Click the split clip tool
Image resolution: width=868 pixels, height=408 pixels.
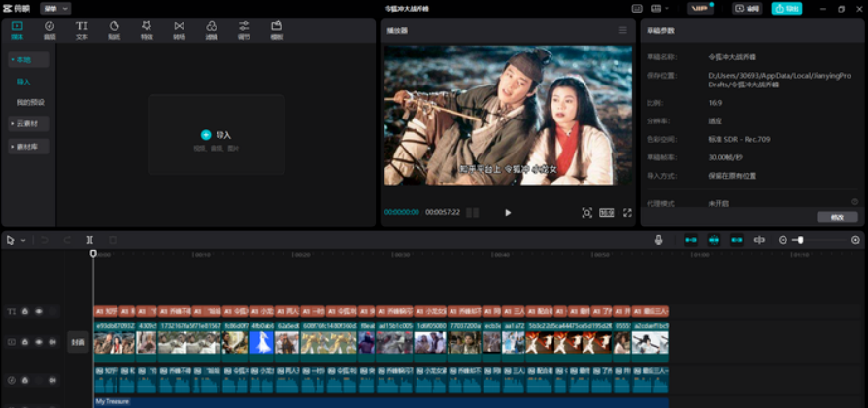89,240
